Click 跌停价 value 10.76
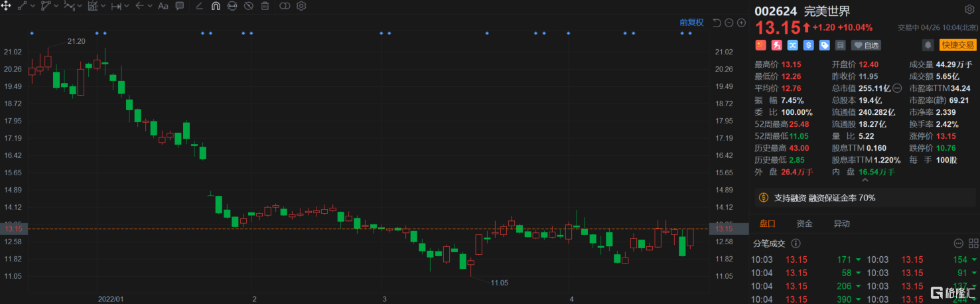Viewport: 980px width, 304px height. (x=946, y=148)
